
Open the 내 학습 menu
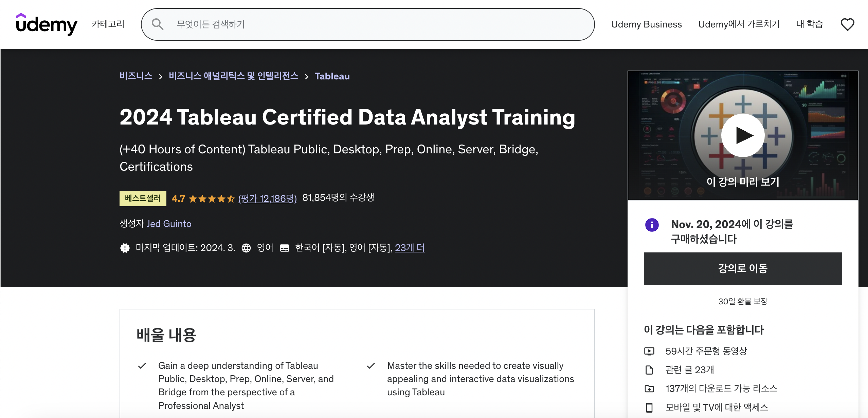[810, 24]
